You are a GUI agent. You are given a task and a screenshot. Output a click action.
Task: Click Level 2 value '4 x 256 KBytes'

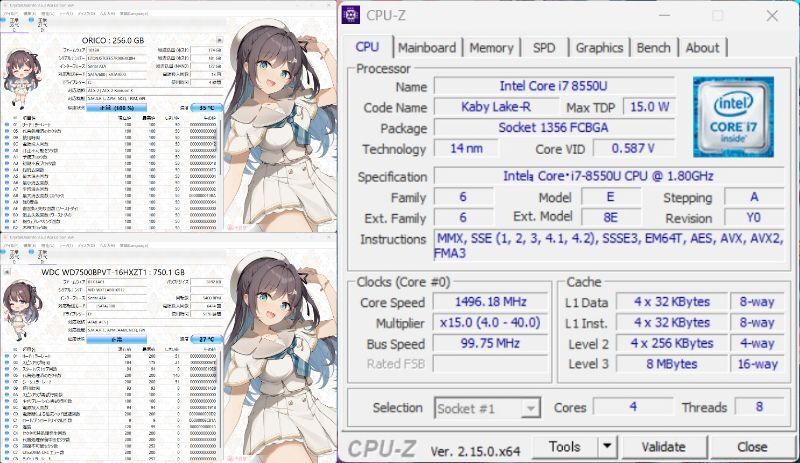click(x=671, y=343)
